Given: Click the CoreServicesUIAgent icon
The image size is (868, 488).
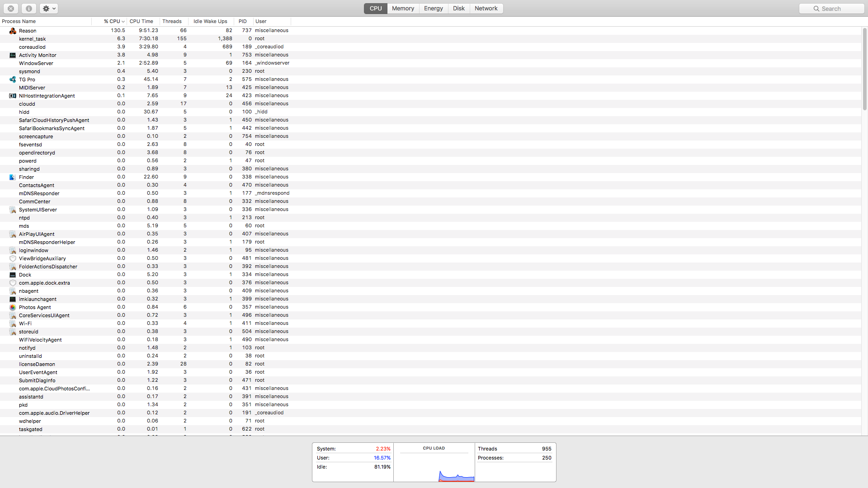Looking at the screenshot, I should click(13, 315).
